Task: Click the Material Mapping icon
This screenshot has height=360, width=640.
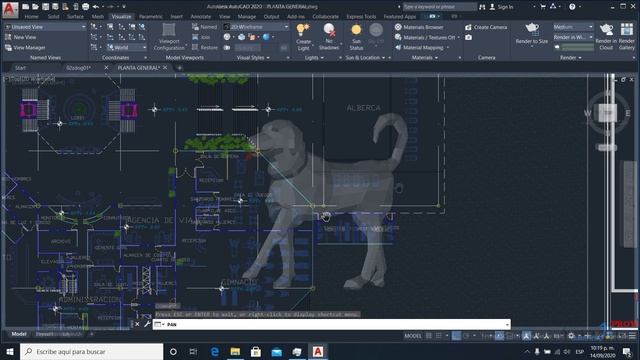Action: click(398, 47)
